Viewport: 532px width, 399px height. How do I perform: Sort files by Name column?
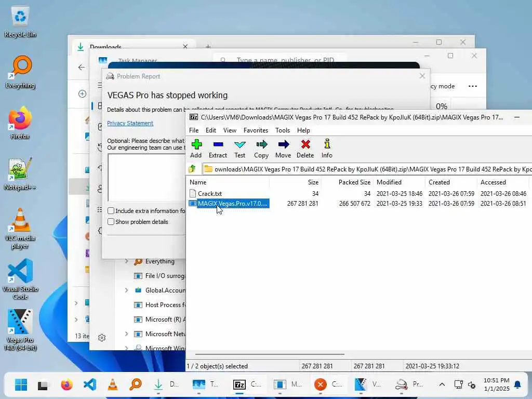click(x=229, y=182)
